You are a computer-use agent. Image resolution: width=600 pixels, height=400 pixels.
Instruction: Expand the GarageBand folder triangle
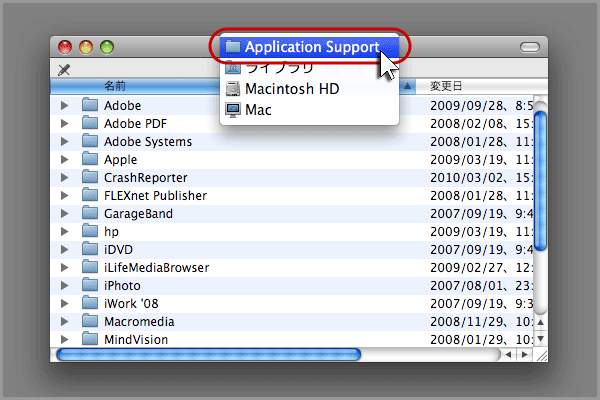point(64,213)
